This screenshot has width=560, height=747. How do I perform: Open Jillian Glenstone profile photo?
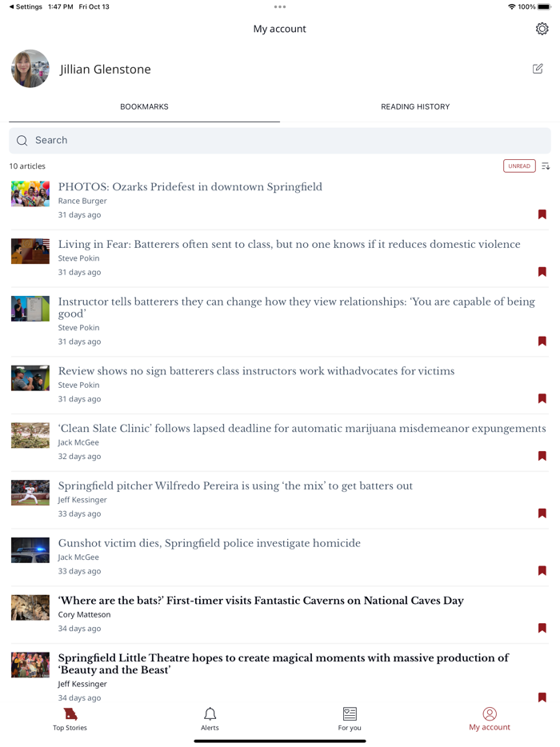click(x=30, y=69)
